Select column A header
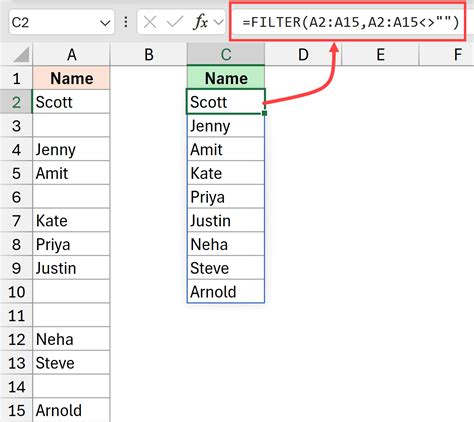Viewport: 474px width, 422px height. [x=71, y=54]
